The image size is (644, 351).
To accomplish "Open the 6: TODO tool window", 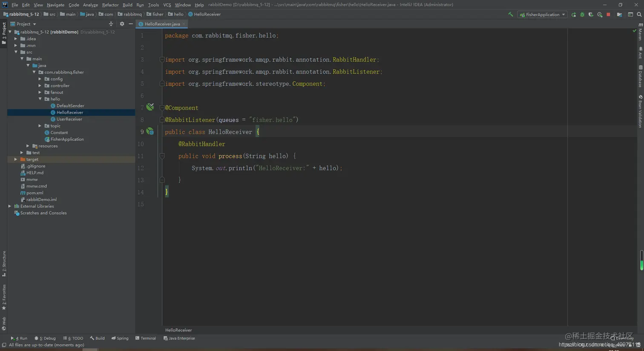I will pyautogui.click(x=73, y=338).
